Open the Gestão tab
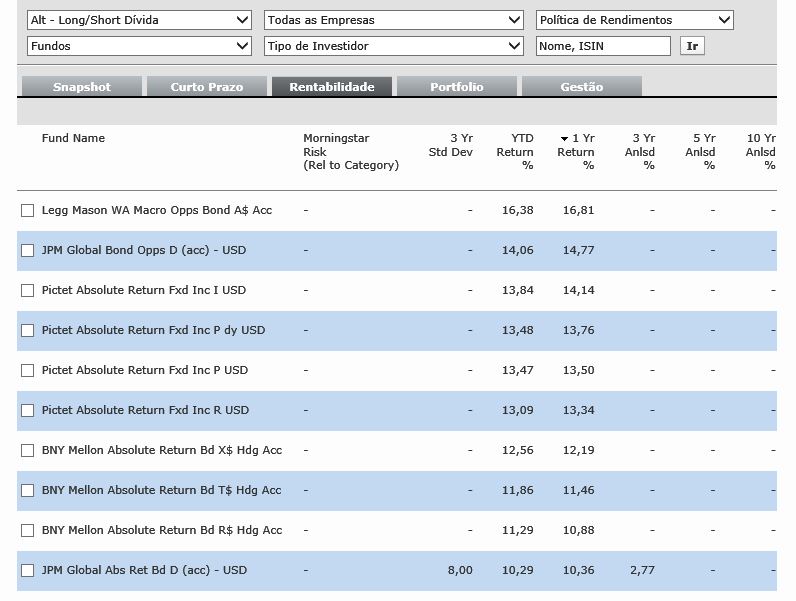The width and height of the screenshot is (796, 601). [582, 87]
